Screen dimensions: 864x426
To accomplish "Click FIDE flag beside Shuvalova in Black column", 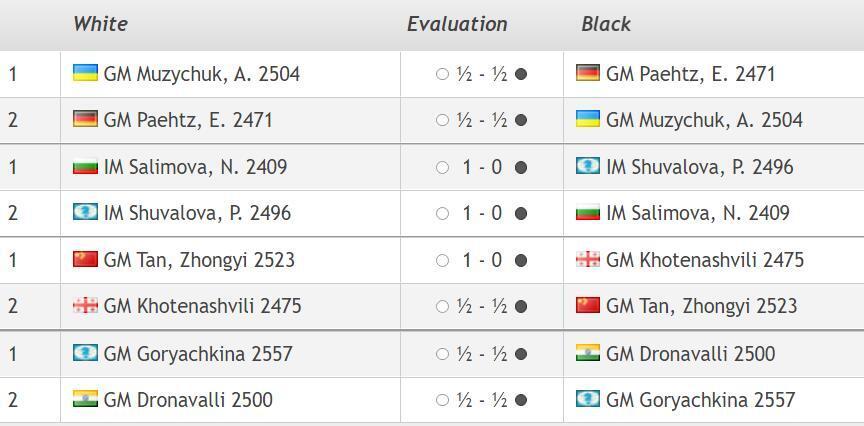I will (588, 166).
